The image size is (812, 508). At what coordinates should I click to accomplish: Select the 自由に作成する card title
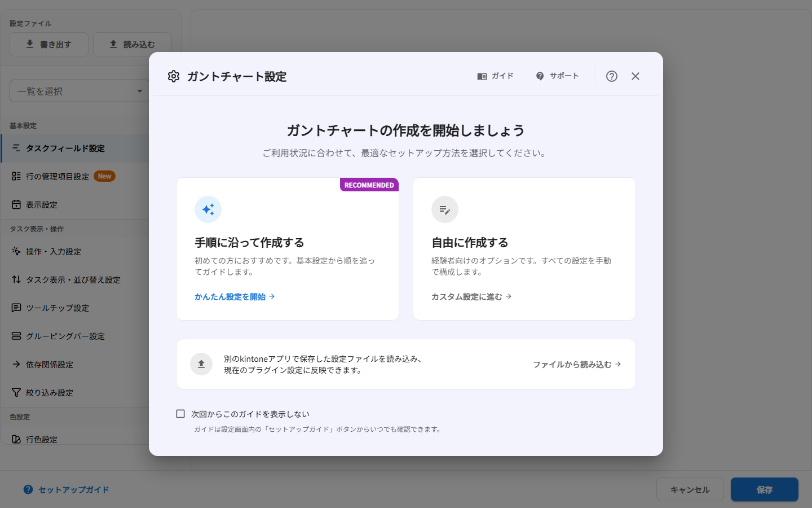tap(470, 243)
